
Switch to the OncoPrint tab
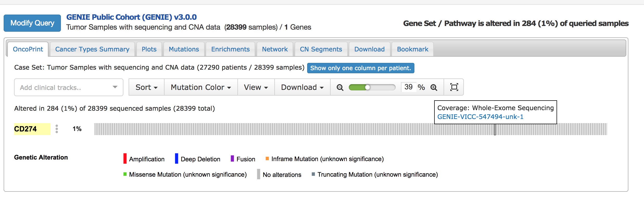(28, 49)
